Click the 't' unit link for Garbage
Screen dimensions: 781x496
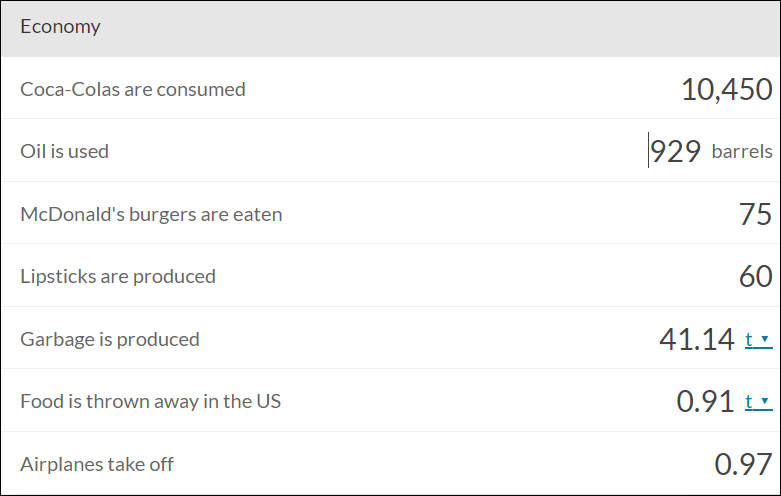tap(749, 339)
